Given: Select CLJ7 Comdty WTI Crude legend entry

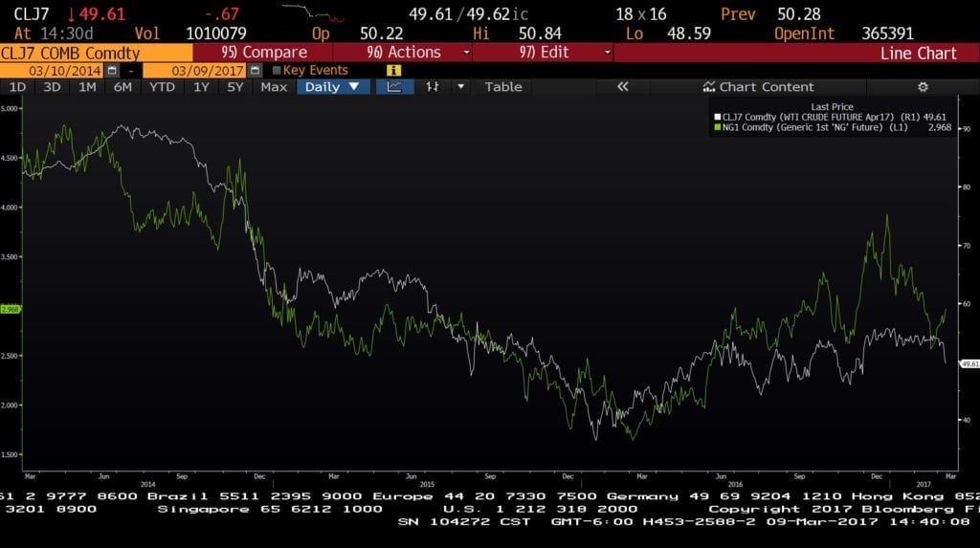Looking at the screenshot, I should (830, 117).
